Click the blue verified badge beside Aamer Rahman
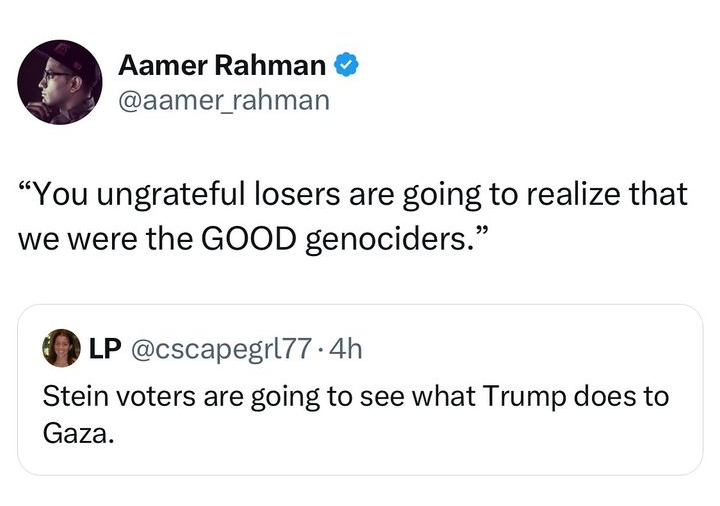The image size is (720, 506). coord(346,65)
